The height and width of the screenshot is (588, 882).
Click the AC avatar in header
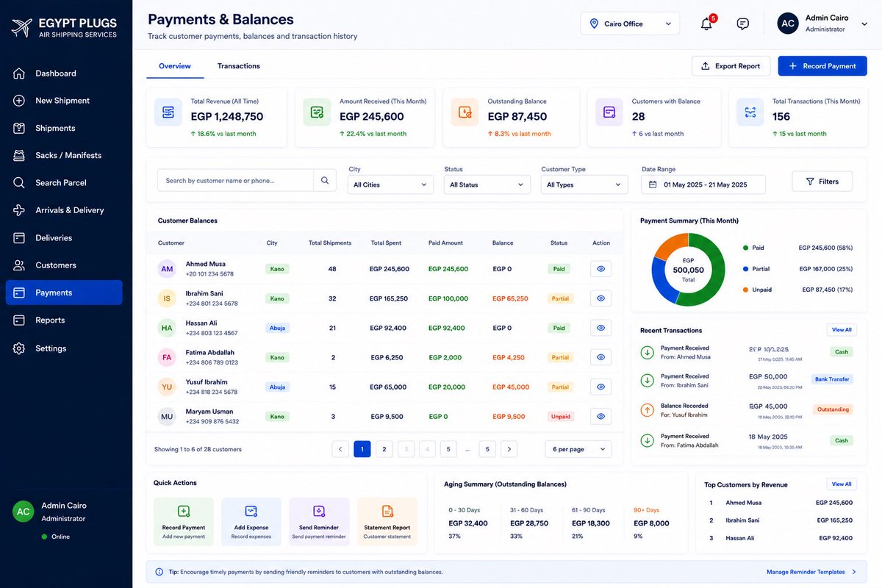[788, 24]
